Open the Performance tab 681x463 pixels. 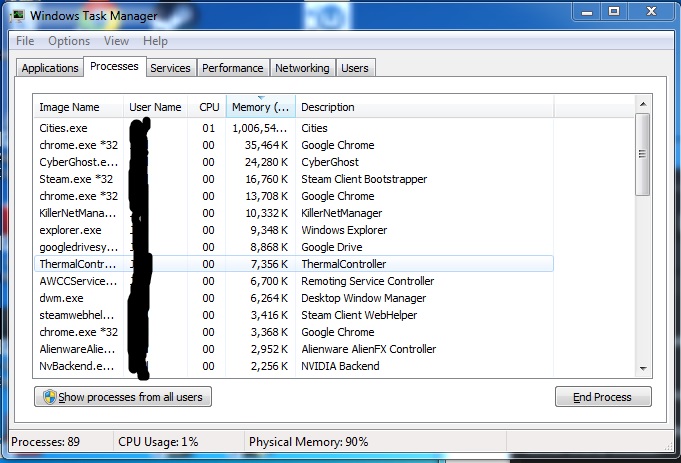(233, 68)
